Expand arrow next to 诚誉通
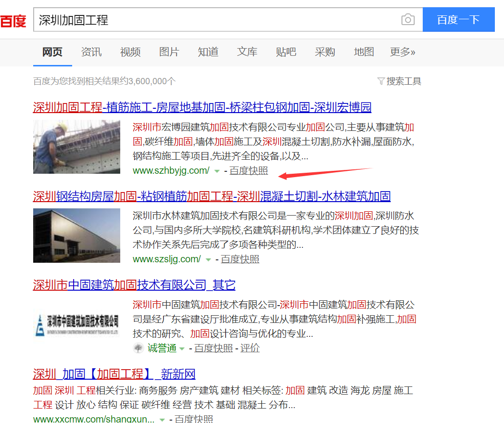The image size is (504, 423). (182, 349)
